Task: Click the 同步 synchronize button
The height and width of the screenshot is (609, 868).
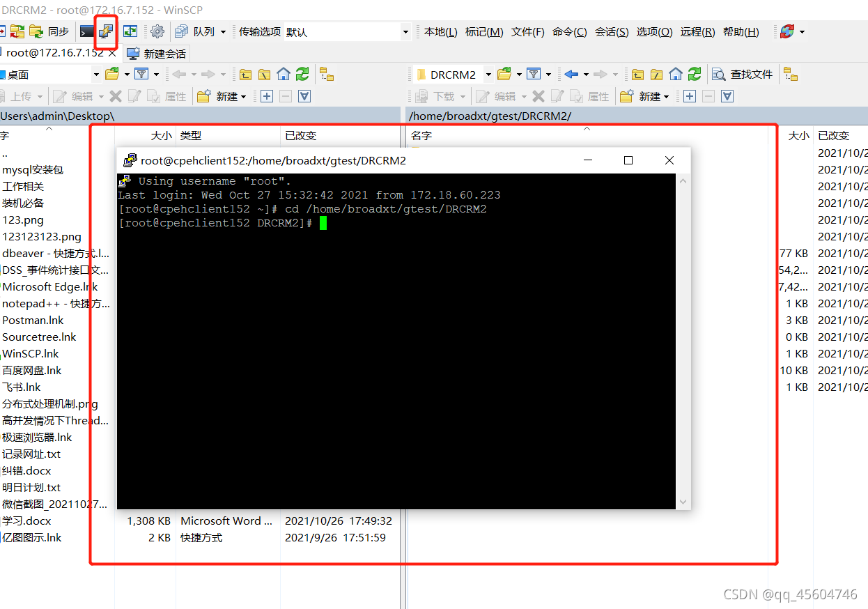Action: point(50,31)
